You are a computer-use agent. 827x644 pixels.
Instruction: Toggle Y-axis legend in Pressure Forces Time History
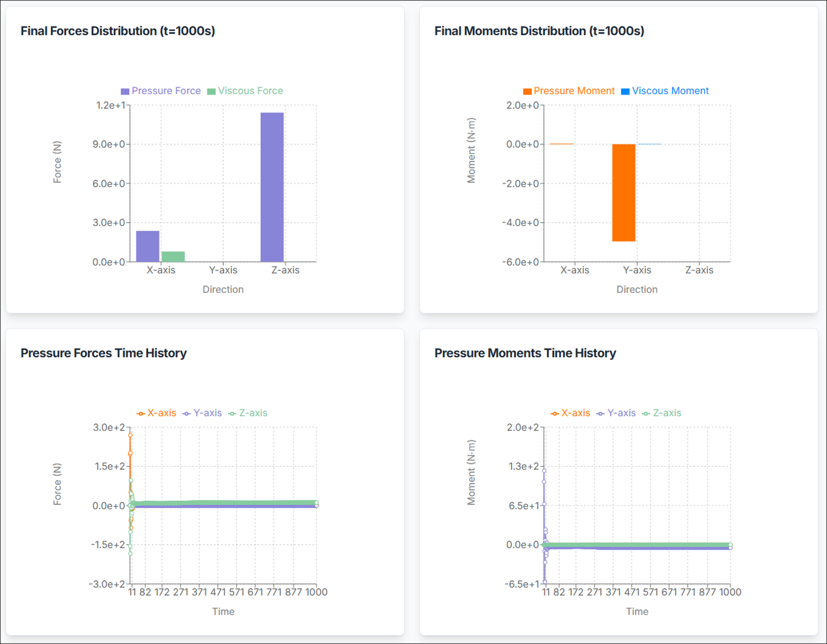202,413
